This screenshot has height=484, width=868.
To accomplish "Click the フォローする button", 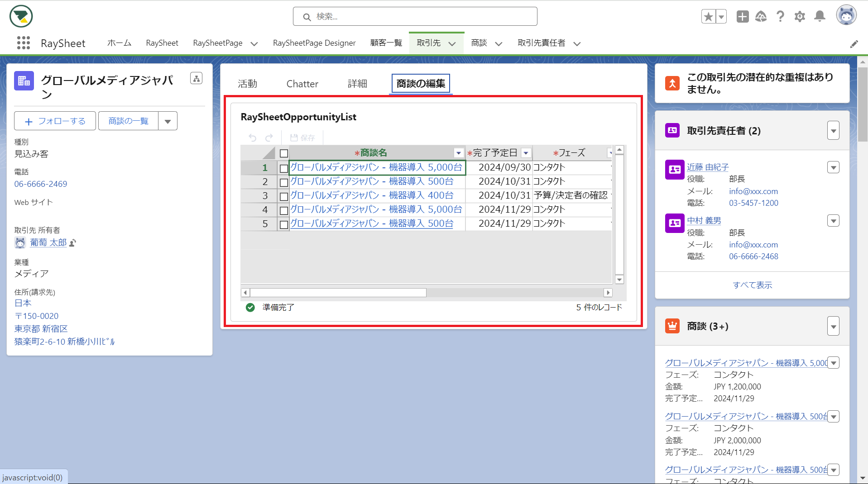I will coord(55,121).
